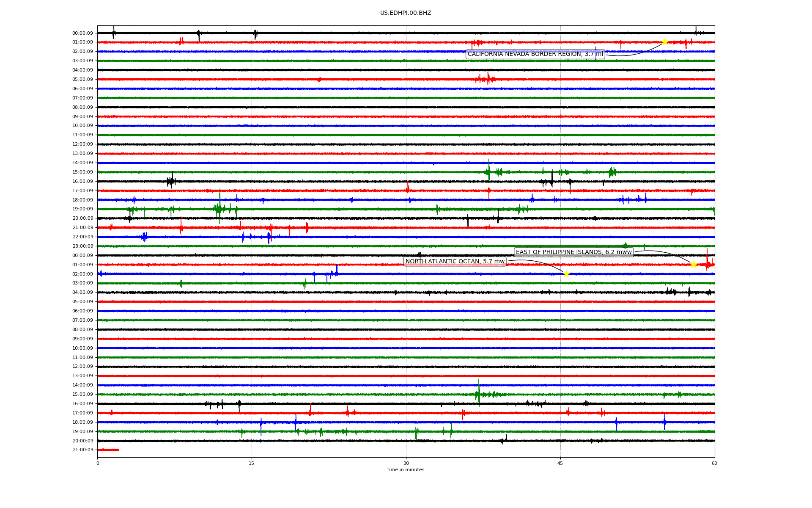Click the 23:00:09 trace label
Viewport: 812px width, 508px height.
(x=82, y=246)
